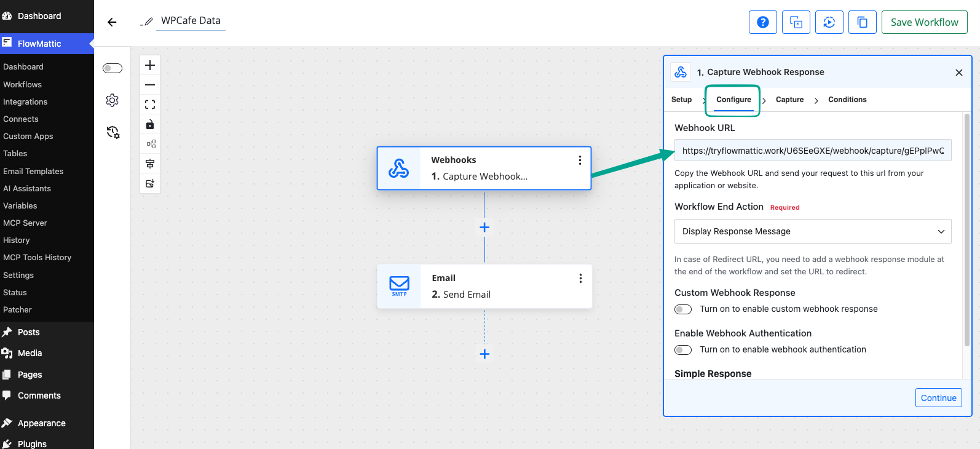Zoom in canvas with plus icon
The width and height of the screenshot is (980, 449).
pyautogui.click(x=150, y=65)
